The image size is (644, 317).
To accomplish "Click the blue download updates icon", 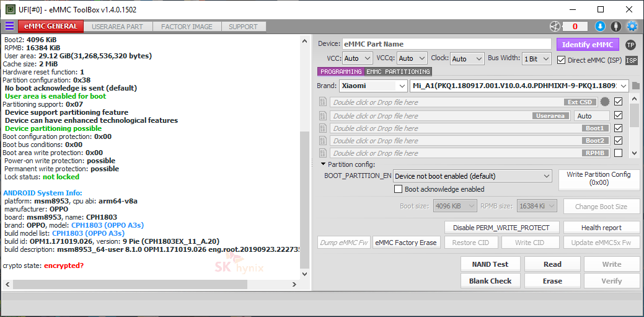I will tap(600, 27).
